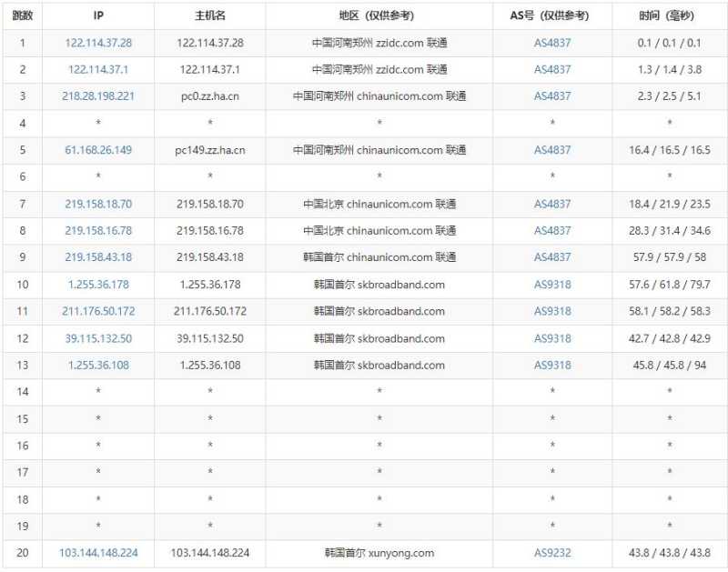728x572 pixels.
Task: Select hostname cell 219.158.18.70
Action: 210,204
